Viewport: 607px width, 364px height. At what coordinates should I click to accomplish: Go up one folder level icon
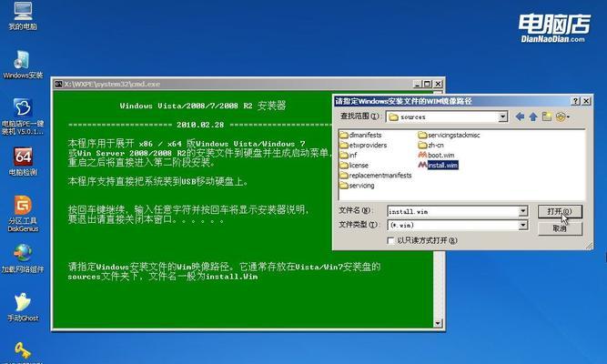click(x=533, y=116)
